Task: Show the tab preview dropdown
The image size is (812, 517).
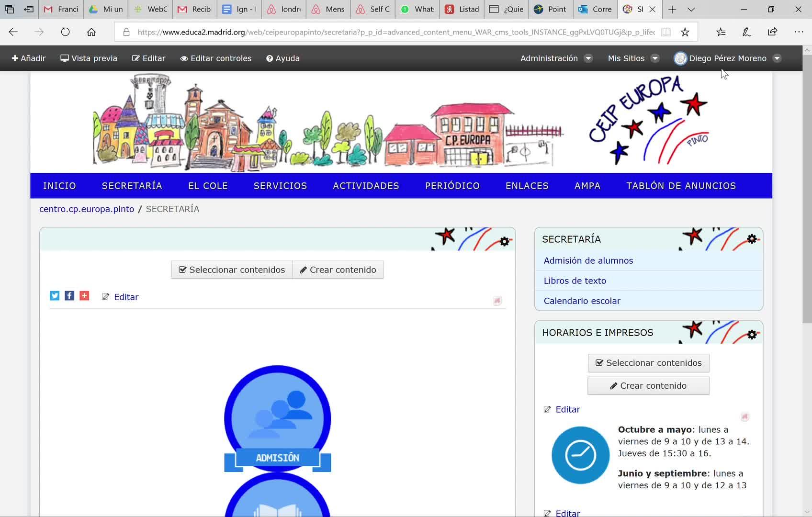Action: tap(691, 9)
